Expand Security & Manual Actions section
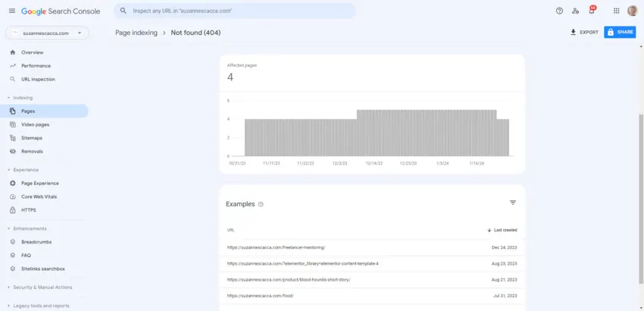 point(39,287)
